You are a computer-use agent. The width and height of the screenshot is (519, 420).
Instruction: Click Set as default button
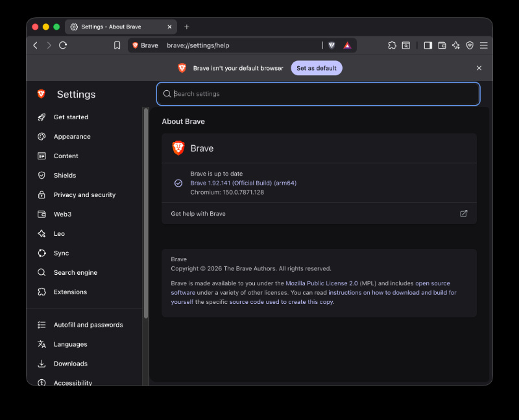317,68
